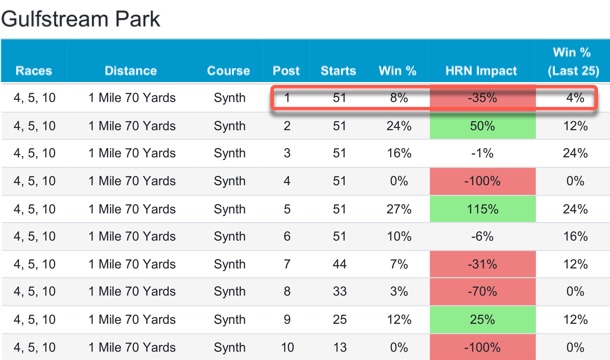Image resolution: width=610 pixels, height=360 pixels.
Task: Click the Gulfstream Park title
Action: [81, 19]
